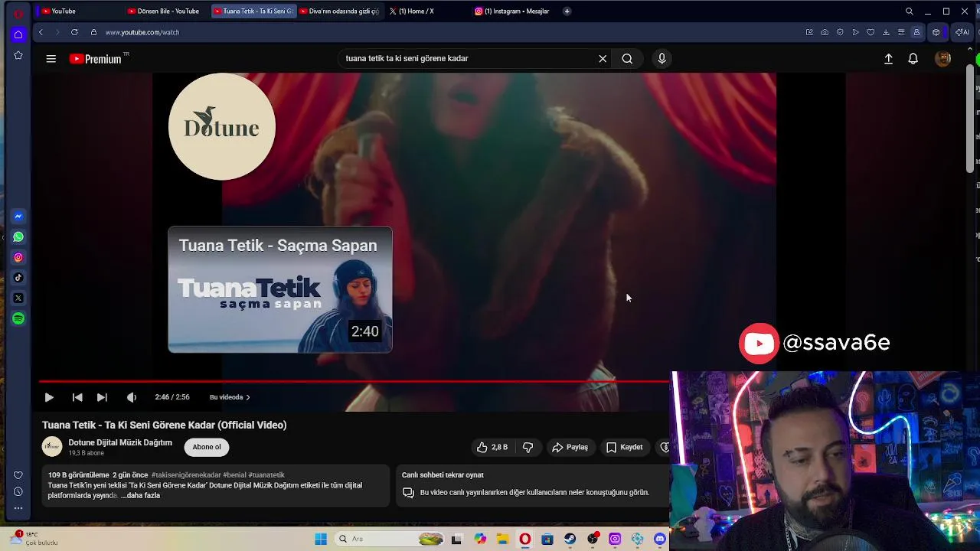The width and height of the screenshot is (980, 551).
Task: Open the Dotune Dijital Müzik Dağıtım channel name
Action: click(120, 442)
